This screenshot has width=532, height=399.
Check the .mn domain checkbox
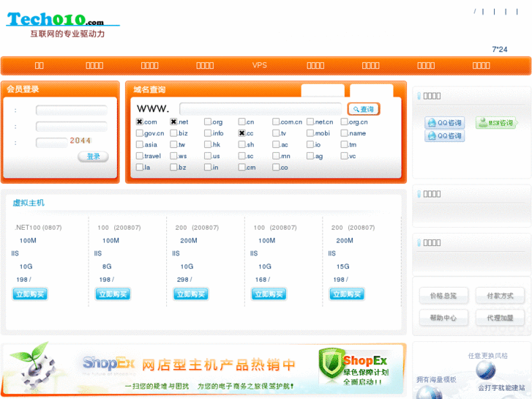coord(276,156)
